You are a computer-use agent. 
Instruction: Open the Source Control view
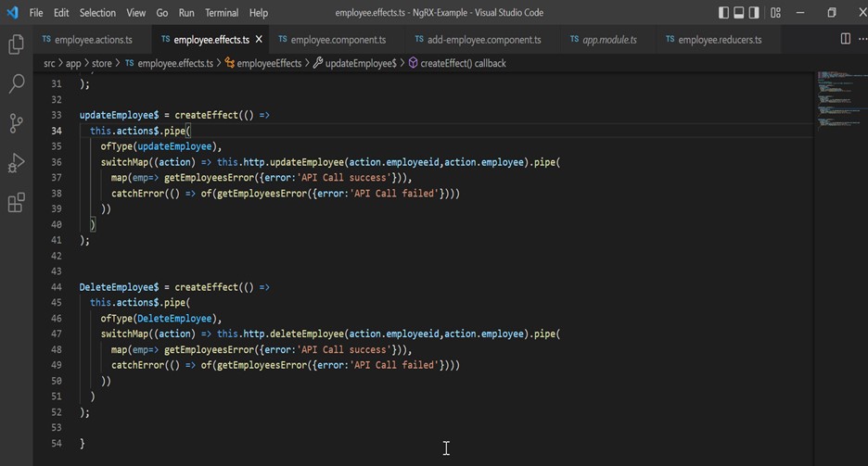(16, 123)
